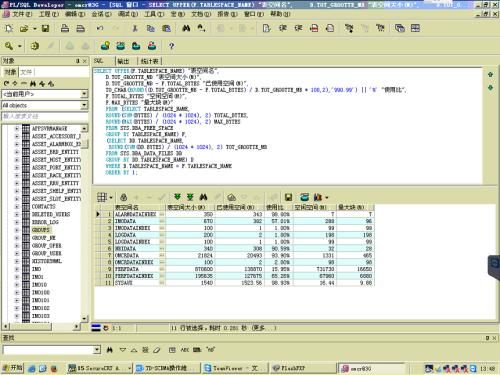Click the 开始 Start button
The width and height of the screenshot is (500, 375).
click(x=13, y=368)
